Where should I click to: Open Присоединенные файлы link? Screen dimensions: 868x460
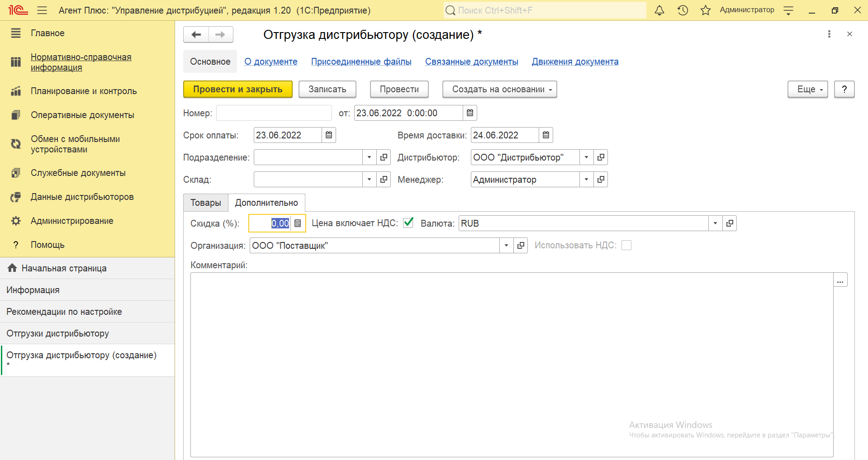pos(361,62)
